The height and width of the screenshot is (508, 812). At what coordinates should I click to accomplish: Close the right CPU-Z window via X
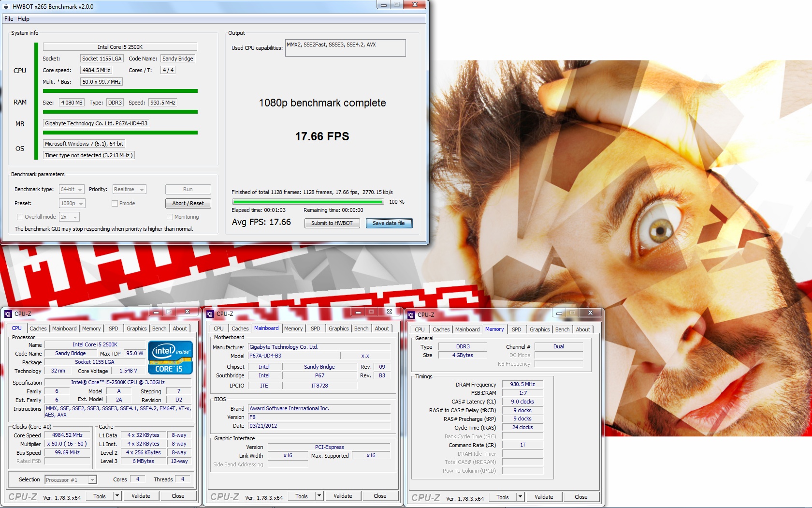[x=590, y=313]
